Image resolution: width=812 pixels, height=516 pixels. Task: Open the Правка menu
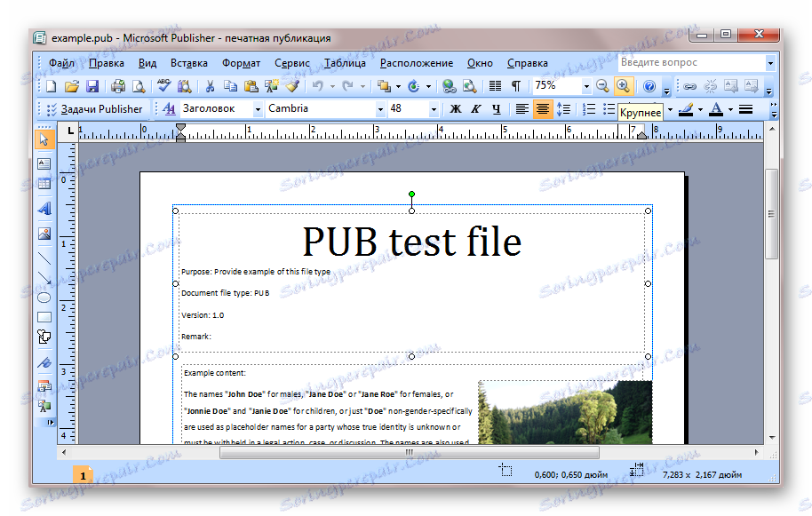[x=106, y=63]
